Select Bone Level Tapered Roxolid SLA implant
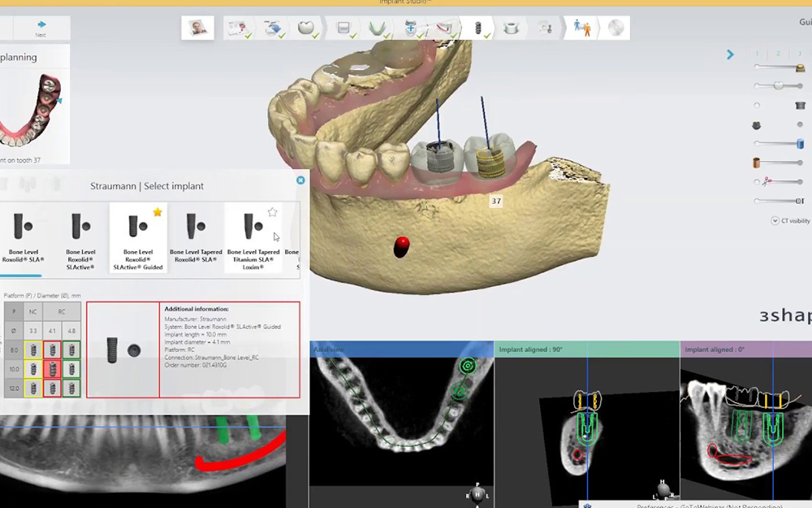The image size is (812, 508). (x=196, y=237)
